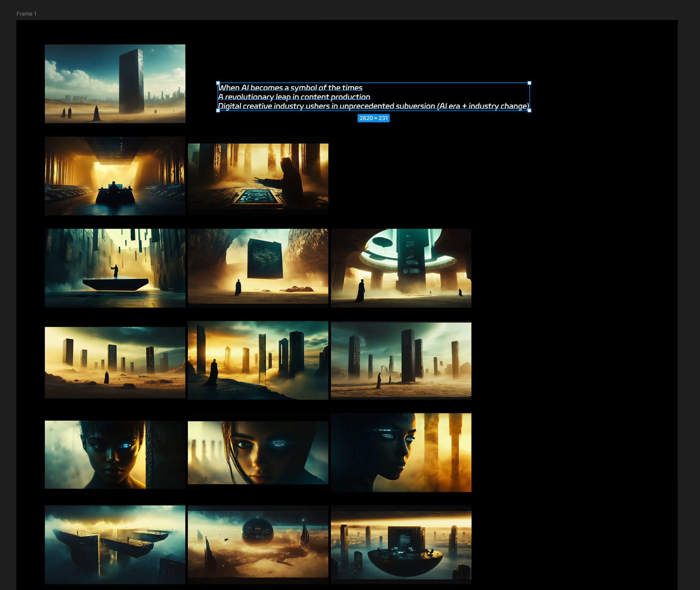
Task: Click the floating rectangular platforms image
Action: (x=115, y=544)
